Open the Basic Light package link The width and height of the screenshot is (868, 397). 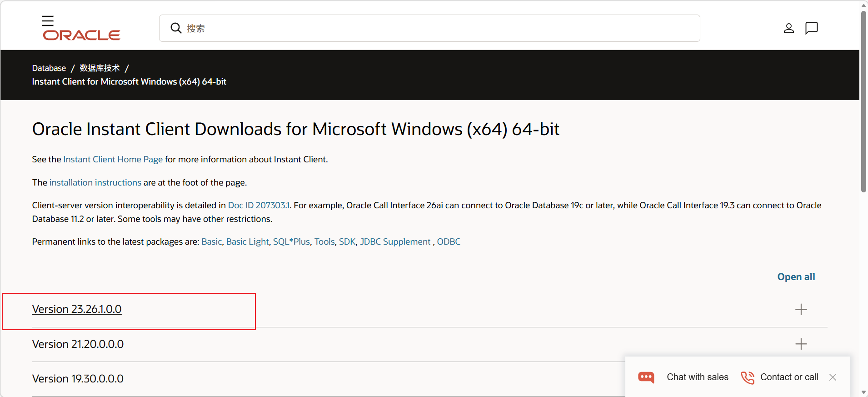coord(248,242)
